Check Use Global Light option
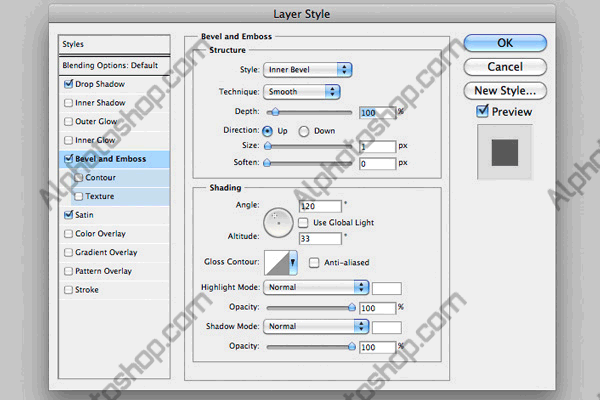 [303, 223]
